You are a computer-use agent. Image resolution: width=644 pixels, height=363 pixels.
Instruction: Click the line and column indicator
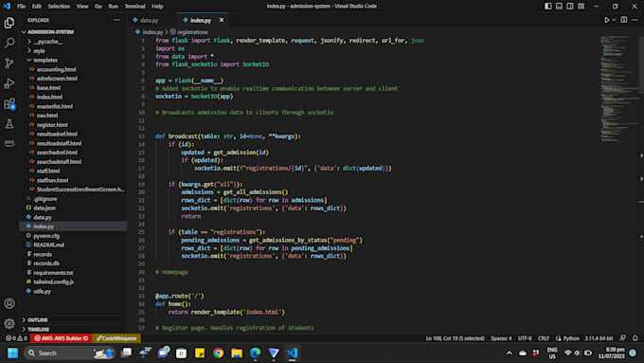[456, 338]
